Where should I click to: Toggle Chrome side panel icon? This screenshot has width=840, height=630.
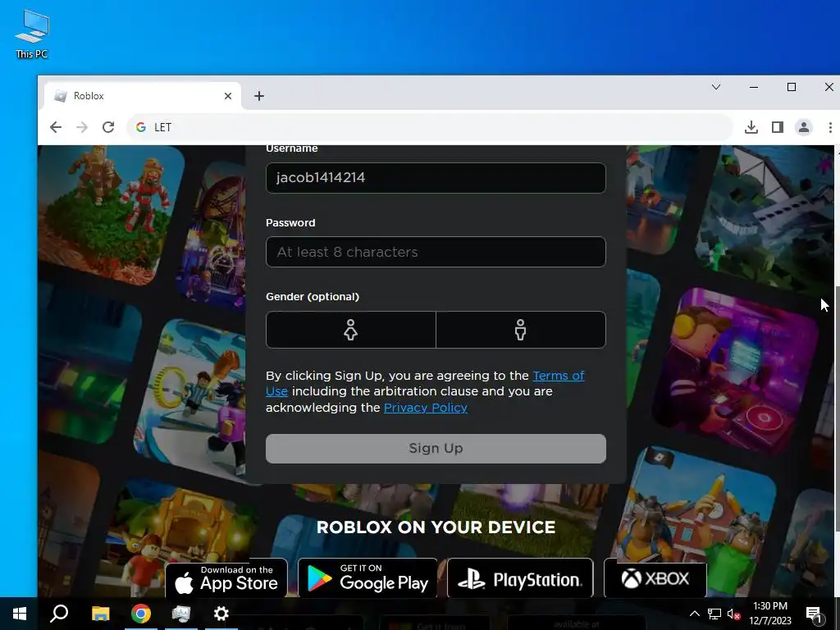778,127
